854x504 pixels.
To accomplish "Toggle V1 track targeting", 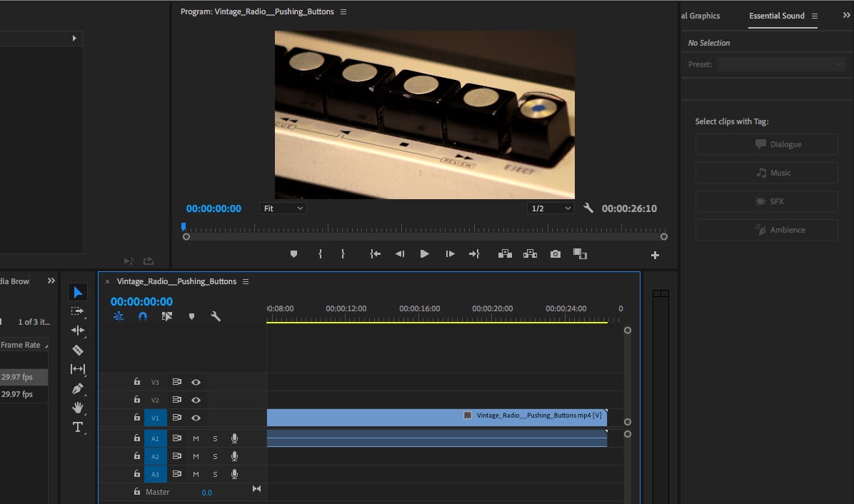I will coord(155,418).
